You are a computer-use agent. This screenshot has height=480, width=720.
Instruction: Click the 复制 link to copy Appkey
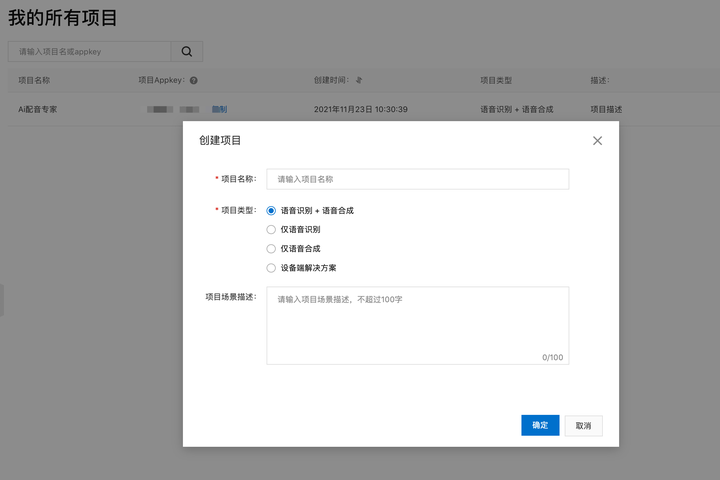(219, 109)
